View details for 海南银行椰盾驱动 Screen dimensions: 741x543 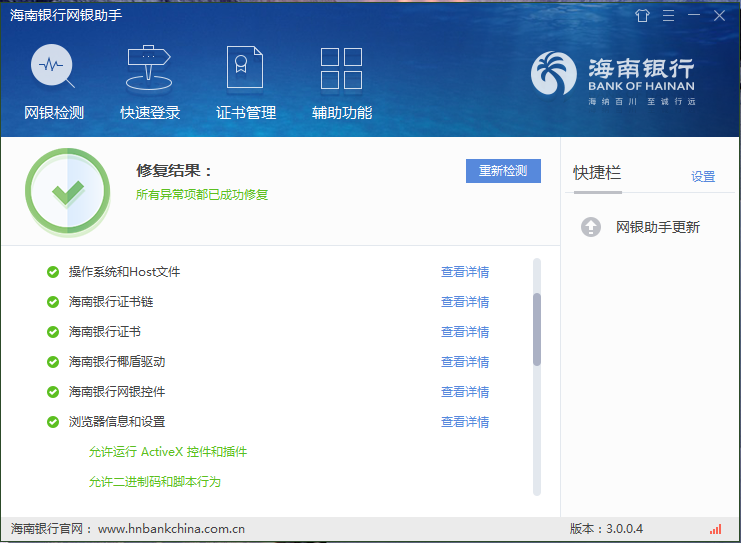coord(465,362)
